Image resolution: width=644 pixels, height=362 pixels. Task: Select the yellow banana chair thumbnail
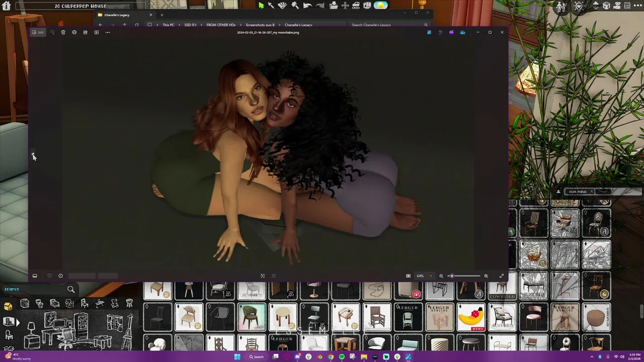pos(471,318)
